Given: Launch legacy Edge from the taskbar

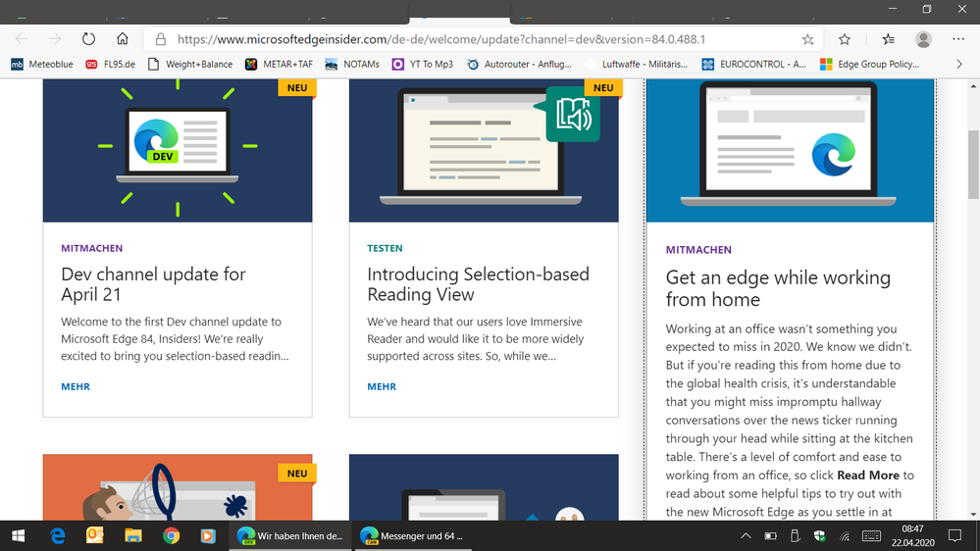Looking at the screenshot, I should (58, 536).
